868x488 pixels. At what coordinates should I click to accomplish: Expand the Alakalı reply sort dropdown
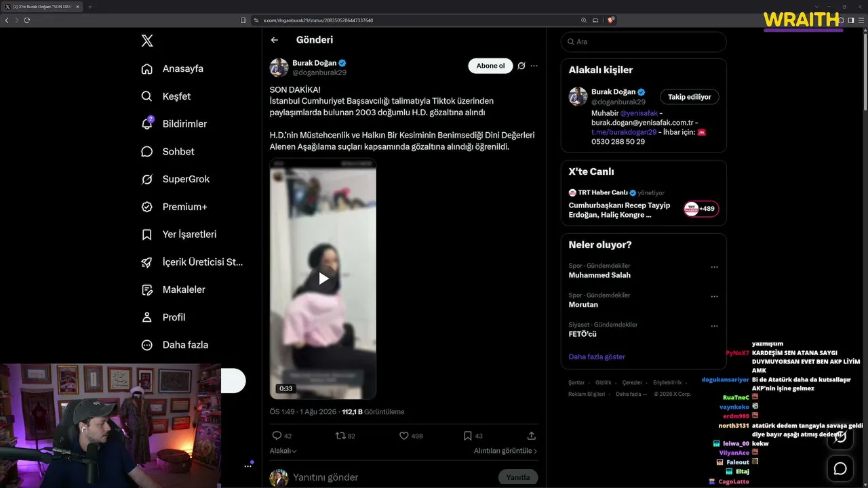[x=283, y=451]
